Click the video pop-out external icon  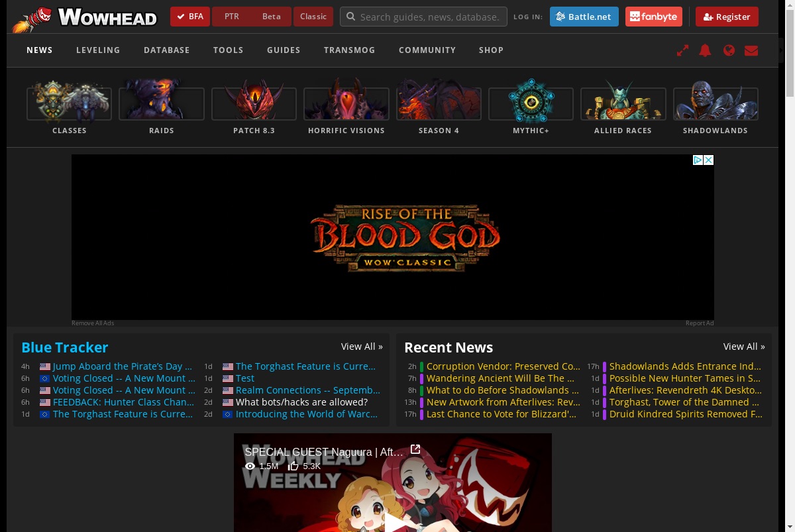(x=415, y=450)
